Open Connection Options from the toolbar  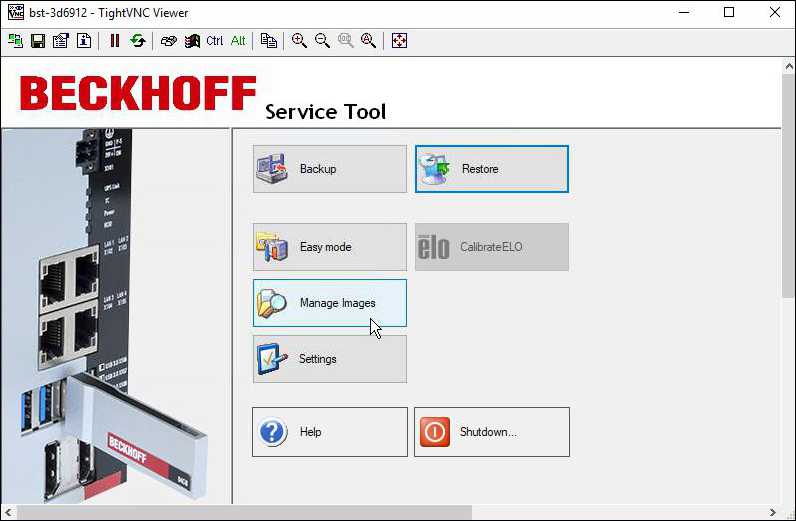click(x=61, y=41)
